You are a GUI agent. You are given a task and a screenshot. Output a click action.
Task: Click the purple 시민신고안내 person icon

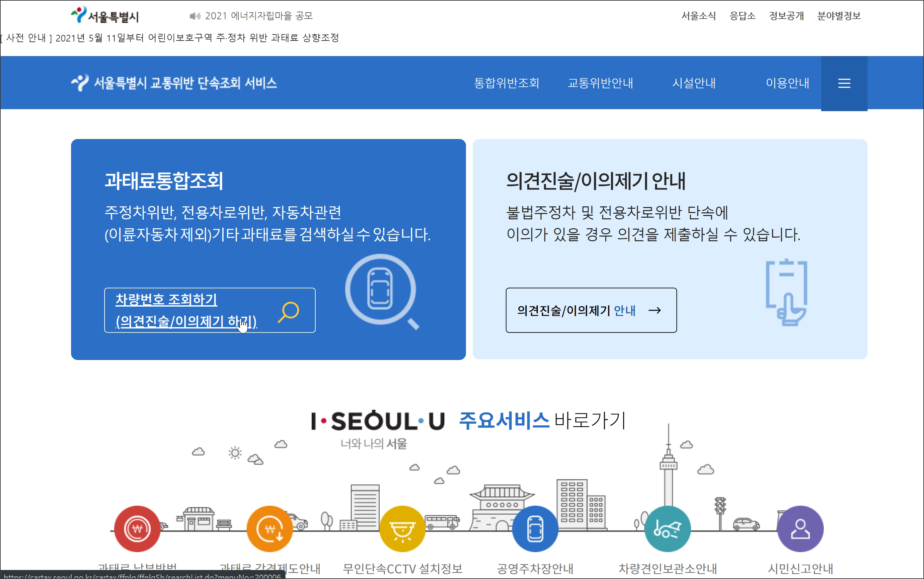pyautogui.click(x=800, y=529)
